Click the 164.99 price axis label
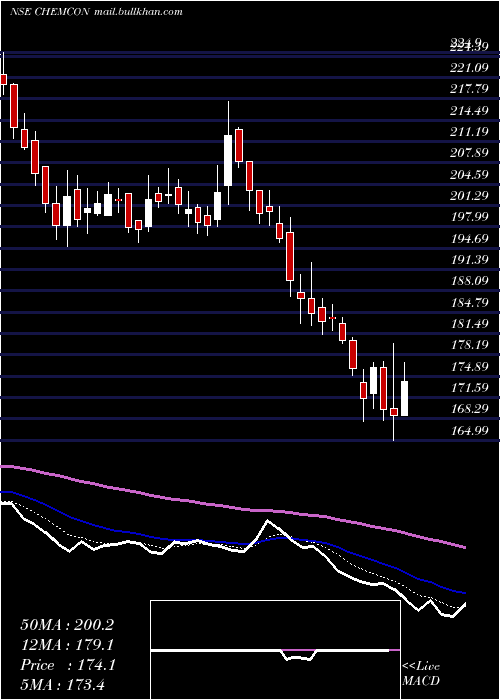 [469, 431]
